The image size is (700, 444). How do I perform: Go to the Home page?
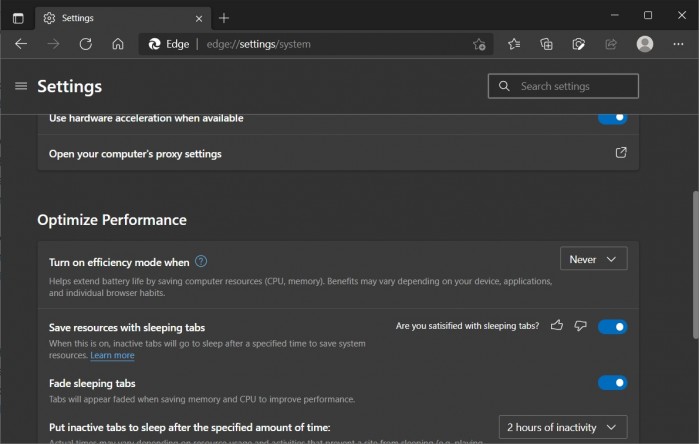tap(118, 44)
